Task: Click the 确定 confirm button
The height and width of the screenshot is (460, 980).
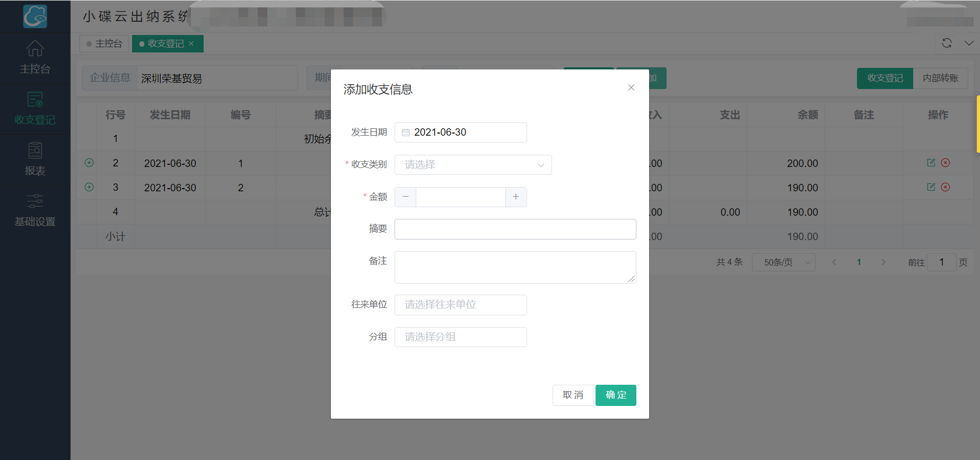Action: [x=616, y=395]
